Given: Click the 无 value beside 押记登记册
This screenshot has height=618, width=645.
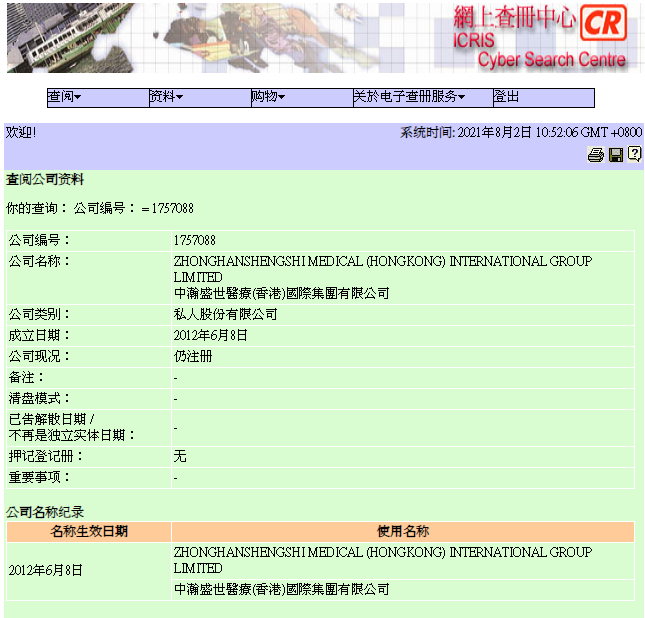Looking at the screenshot, I should click(x=180, y=457).
